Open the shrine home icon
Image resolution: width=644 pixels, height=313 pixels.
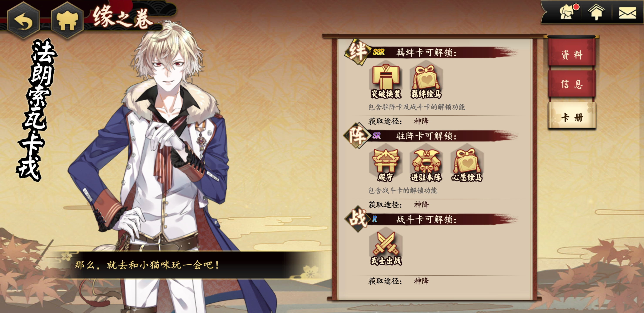pos(67,20)
